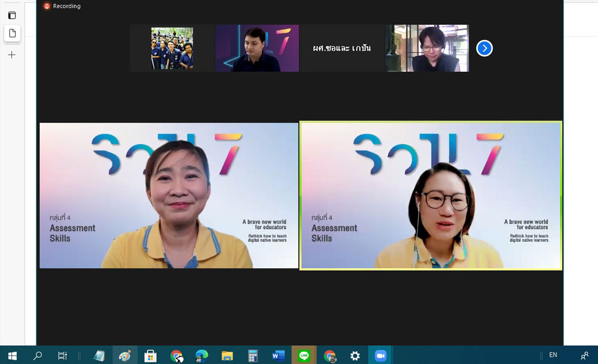Image resolution: width=598 pixels, height=364 pixels.
Task: Select the man in dark suit thumbnail
Action: click(x=257, y=48)
